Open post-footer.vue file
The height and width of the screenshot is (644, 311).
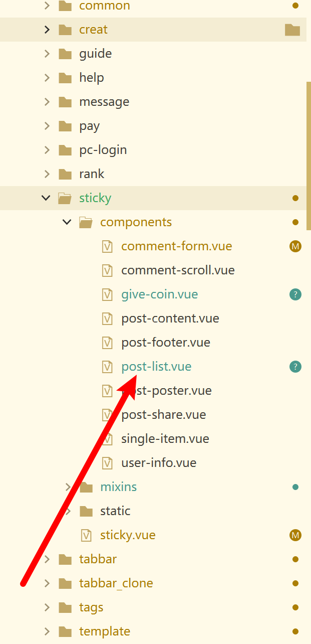[x=165, y=343]
